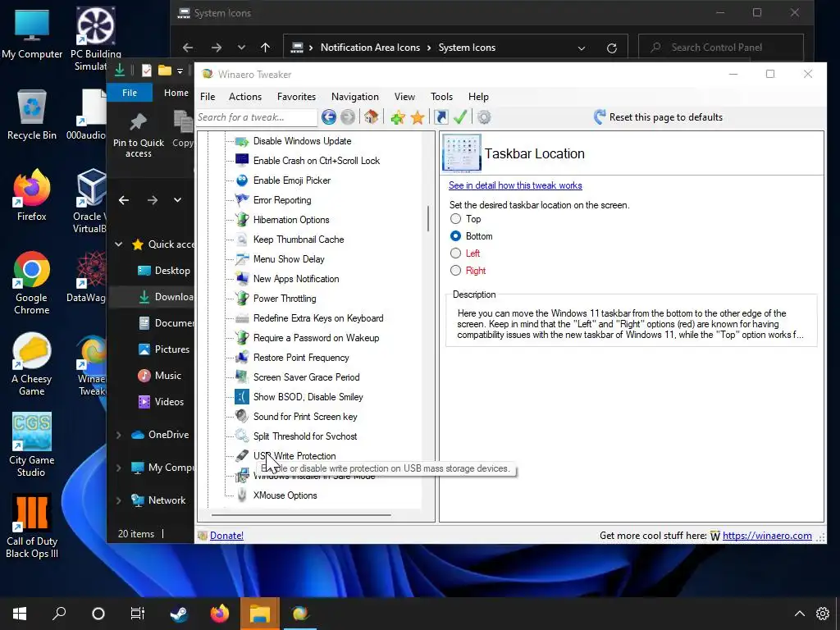The image size is (840, 630).
Task: Open favorites via the gold star icon
Action: [418, 117]
